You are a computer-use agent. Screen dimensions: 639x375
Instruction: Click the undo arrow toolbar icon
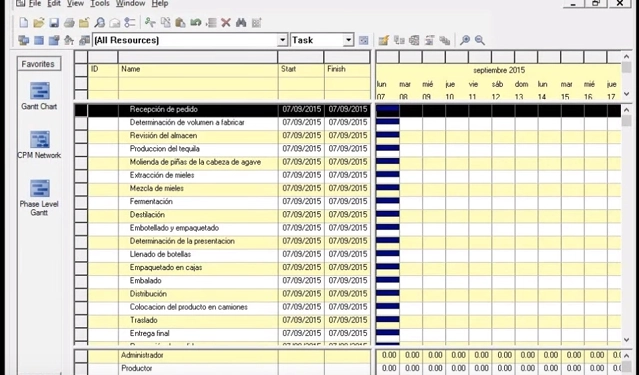tap(196, 23)
